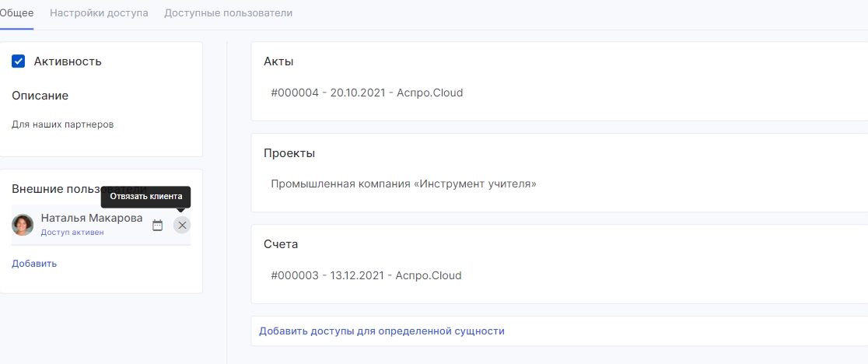Click the Активность label text
The height and width of the screenshot is (364, 868).
[x=68, y=61]
